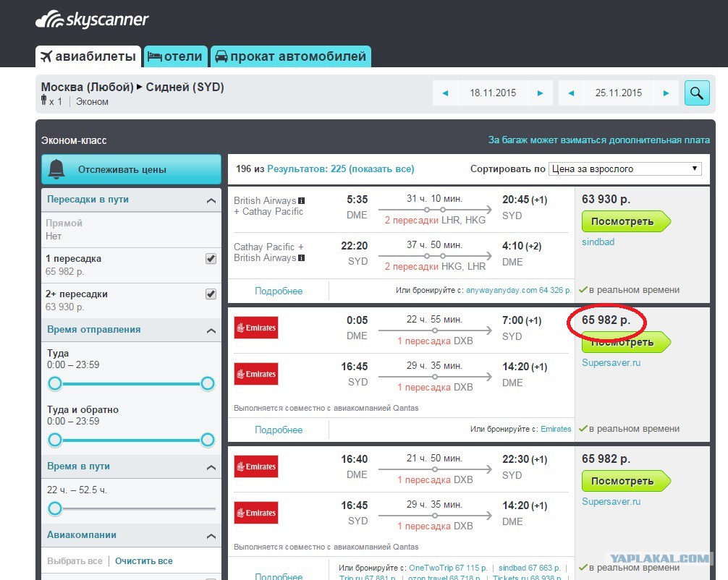728x580 pixels.
Task: Click Emirates logo on 16:40 DME flight
Action: 256,466
